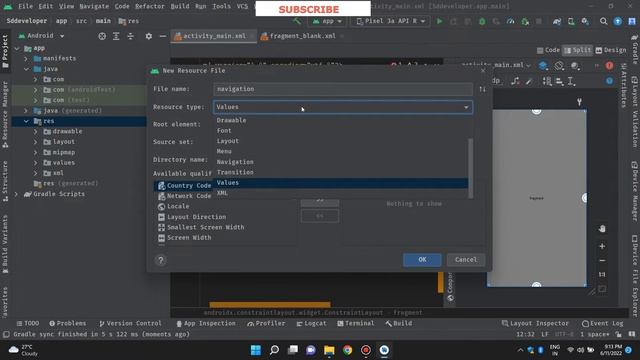This screenshot has height=360, width=640.
Task: Click the taskbar search icon
Action: click(x=274, y=350)
